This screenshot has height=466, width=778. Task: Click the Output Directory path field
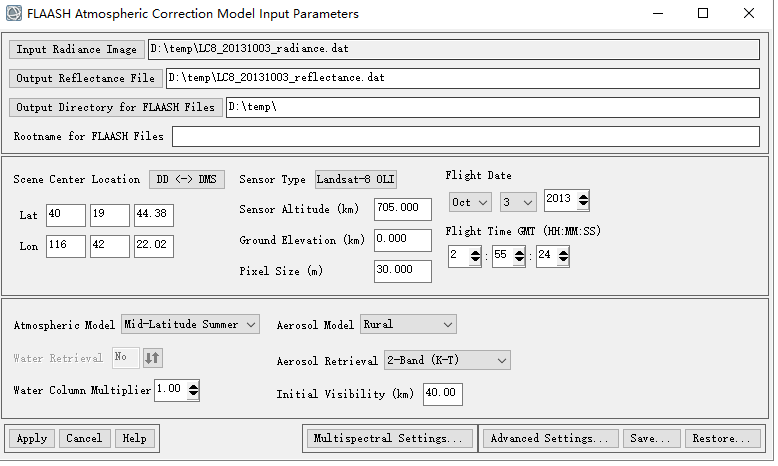[x=492, y=107]
